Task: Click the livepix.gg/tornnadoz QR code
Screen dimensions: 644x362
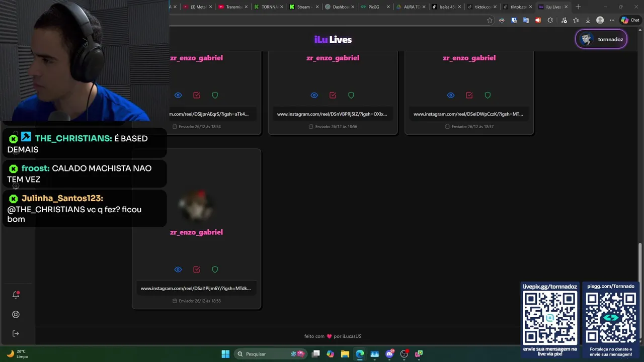Action: click(549, 318)
